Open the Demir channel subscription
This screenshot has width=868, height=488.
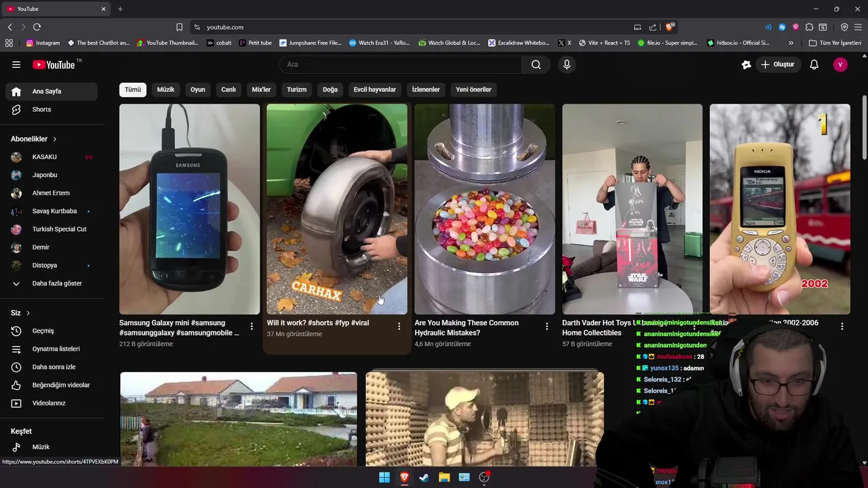tap(52, 247)
